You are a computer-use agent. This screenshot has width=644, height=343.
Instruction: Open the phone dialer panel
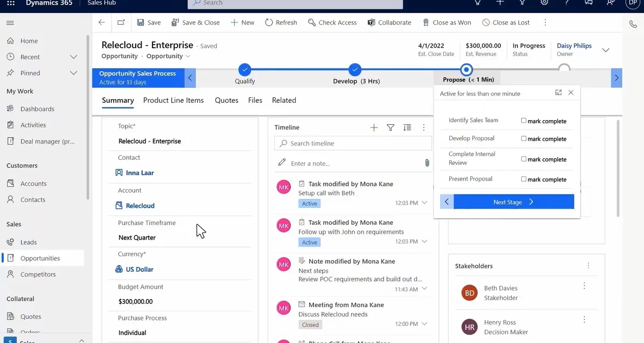click(x=633, y=24)
